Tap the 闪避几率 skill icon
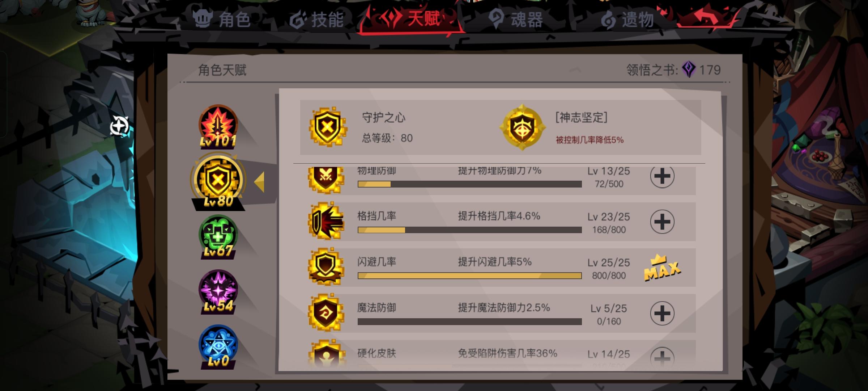868x391 pixels. point(326,267)
